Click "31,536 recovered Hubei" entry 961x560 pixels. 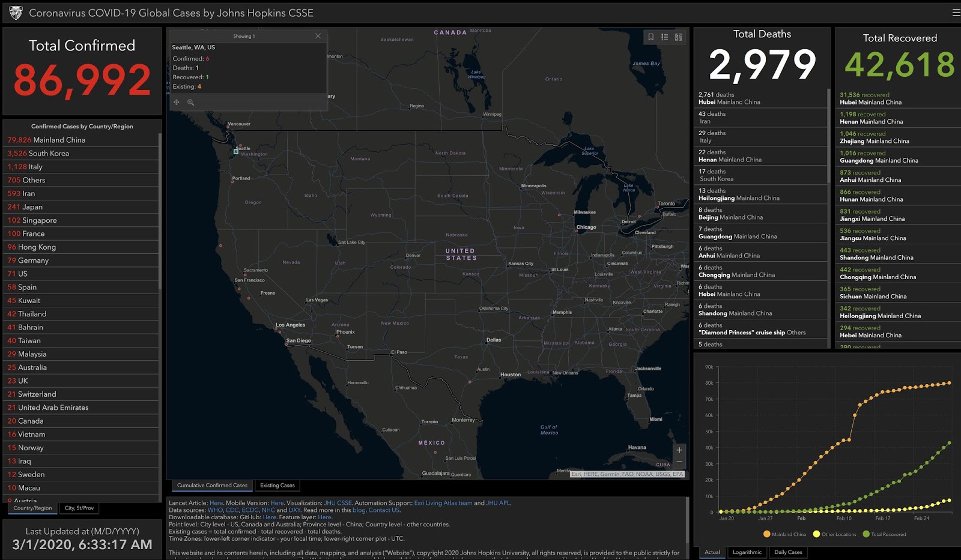point(898,98)
